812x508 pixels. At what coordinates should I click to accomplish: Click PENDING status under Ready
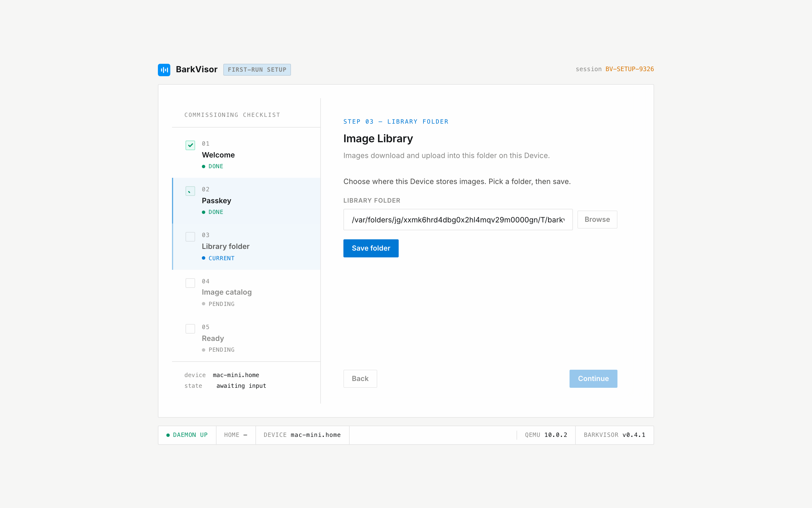coord(218,350)
